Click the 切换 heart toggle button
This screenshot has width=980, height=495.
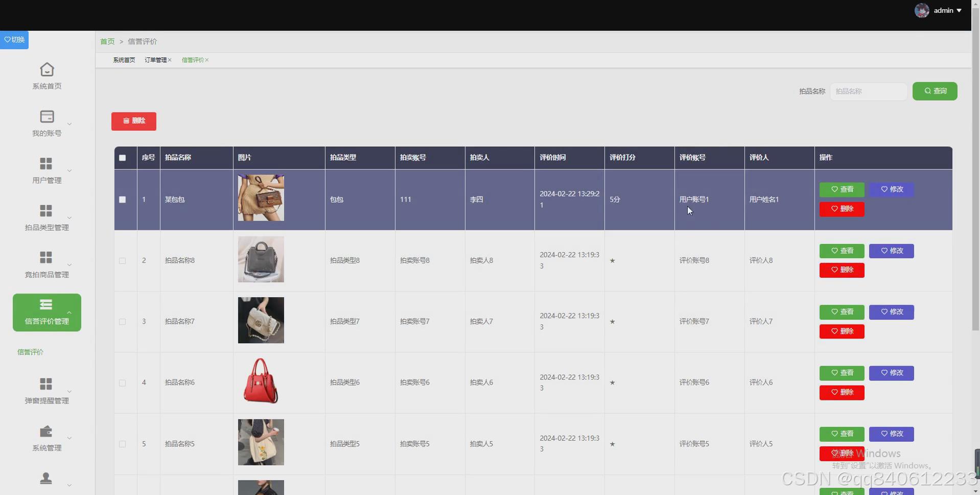point(14,40)
